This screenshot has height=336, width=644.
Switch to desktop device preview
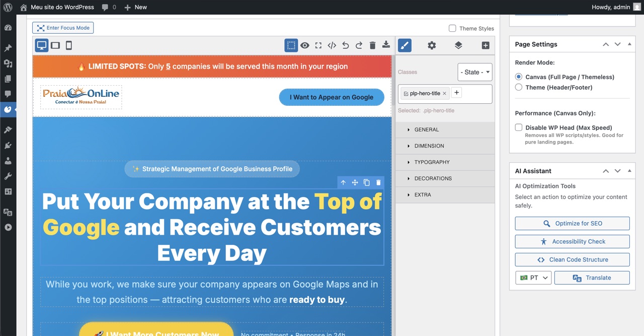(42, 45)
